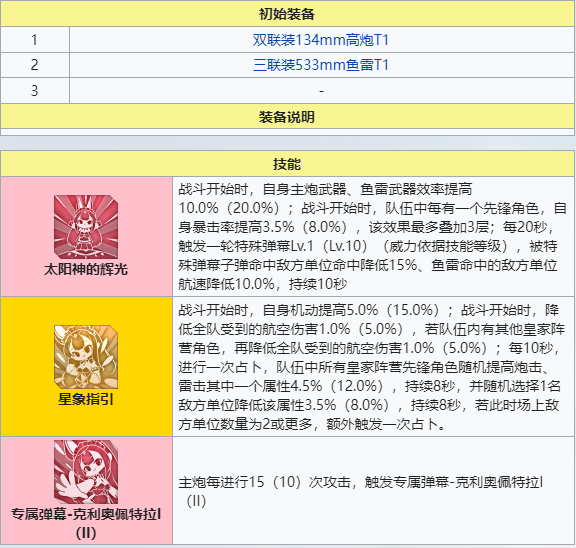
Task: Click the 星象指引 skill icon
Action: pyautogui.click(x=86, y=357)
